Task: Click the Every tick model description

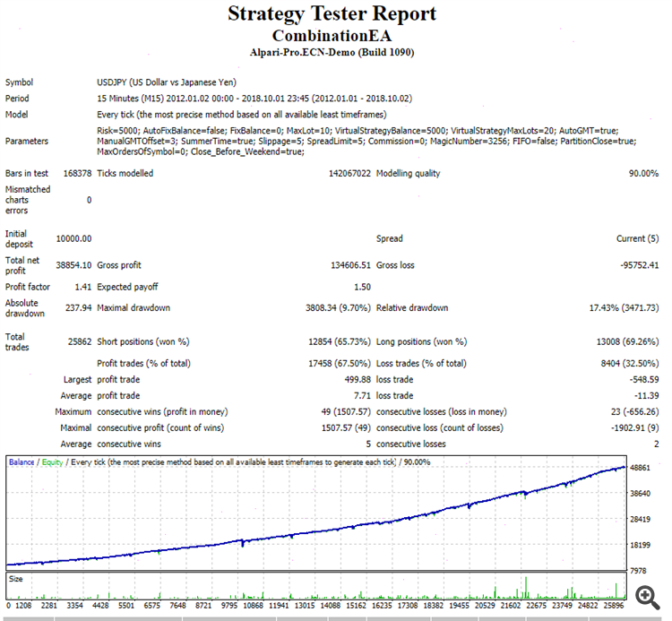Action: 241,115
